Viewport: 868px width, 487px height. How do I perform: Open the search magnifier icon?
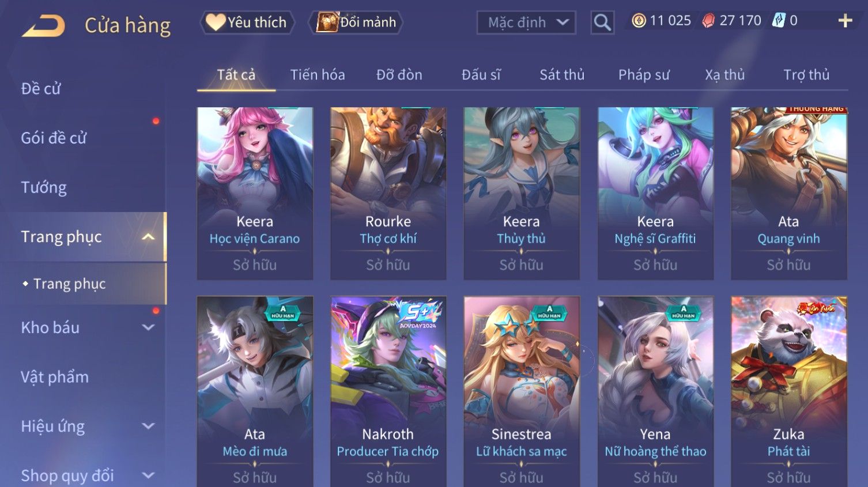(x=602, y=22)
